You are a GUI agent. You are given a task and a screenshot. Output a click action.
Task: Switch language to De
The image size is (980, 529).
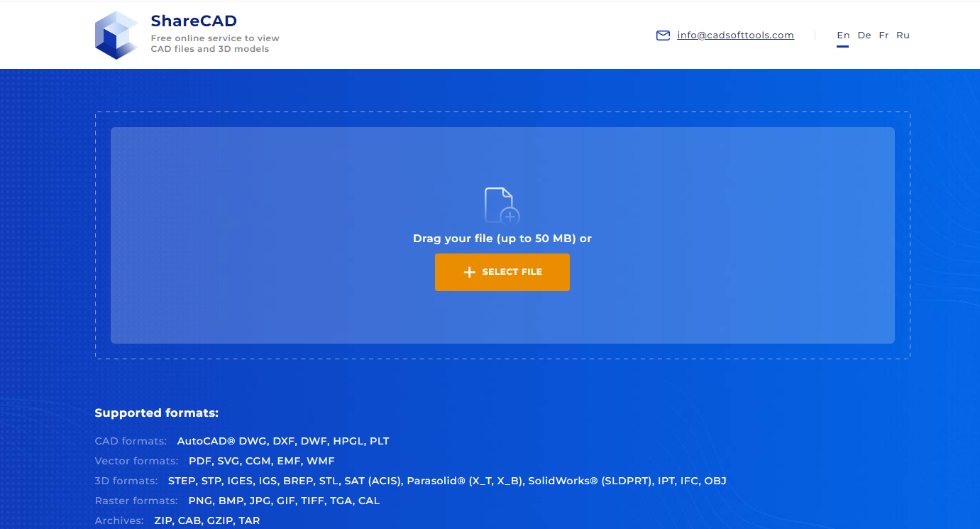pyautogui.click(x=864, y=35)
